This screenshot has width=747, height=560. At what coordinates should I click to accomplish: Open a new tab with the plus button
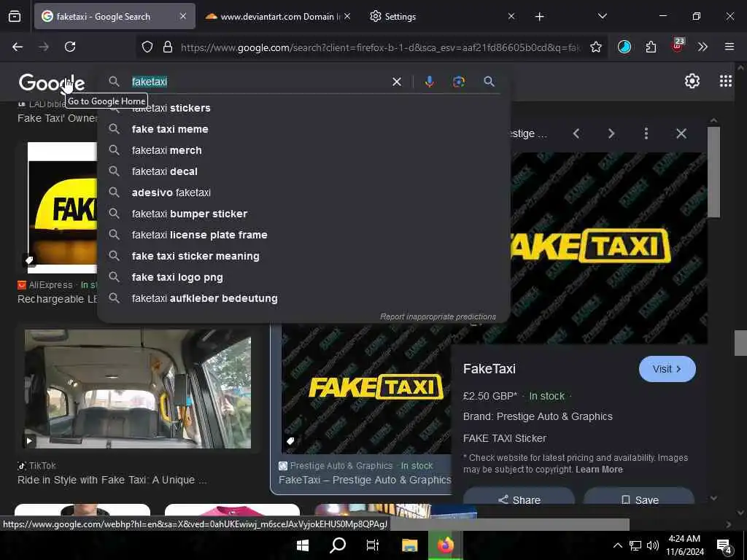click(539, 17)
